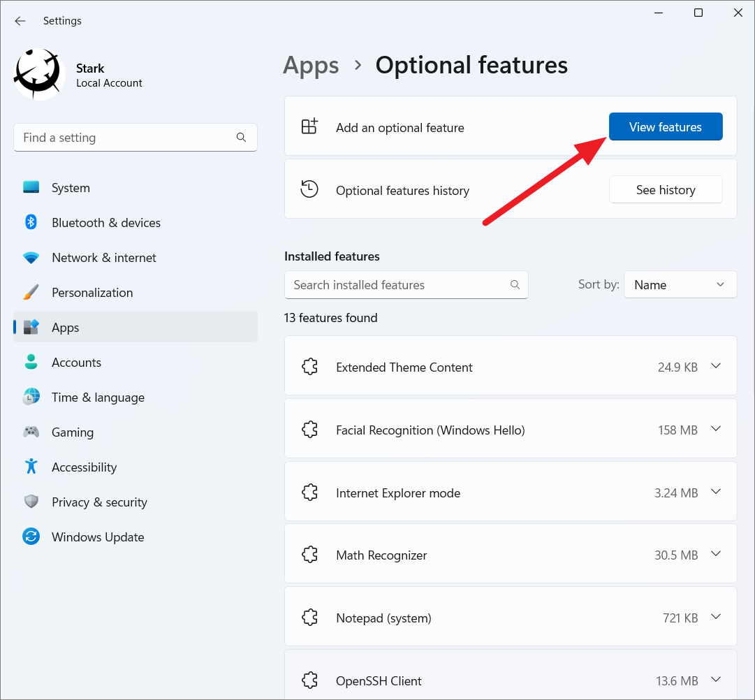Image resolution: width=755 pixels, height=700 pixels.
Task: Open Personalization via the brush icon
Action: (x=31, y=292)
